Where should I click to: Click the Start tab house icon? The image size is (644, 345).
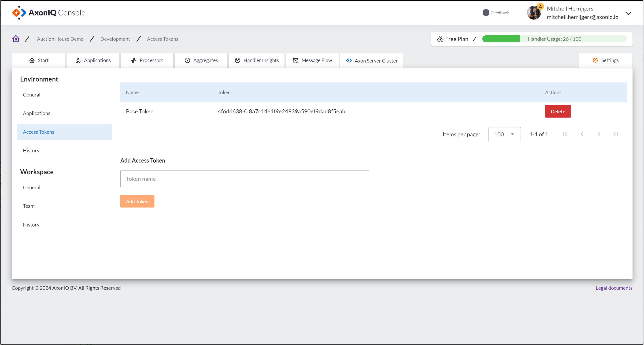point(32,60)
